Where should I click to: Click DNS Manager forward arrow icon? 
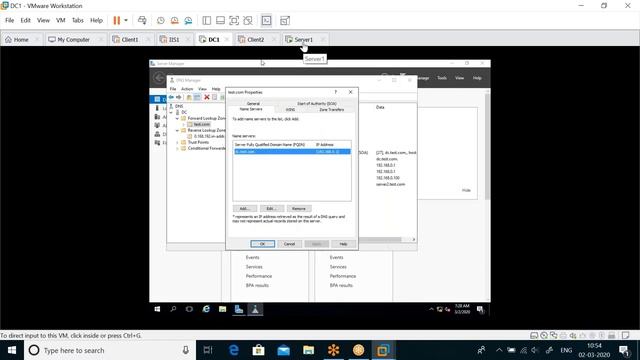coord(178,97)
